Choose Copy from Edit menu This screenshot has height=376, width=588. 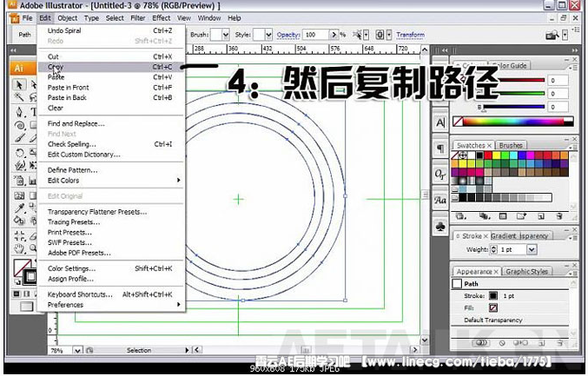tap(111, 67)
